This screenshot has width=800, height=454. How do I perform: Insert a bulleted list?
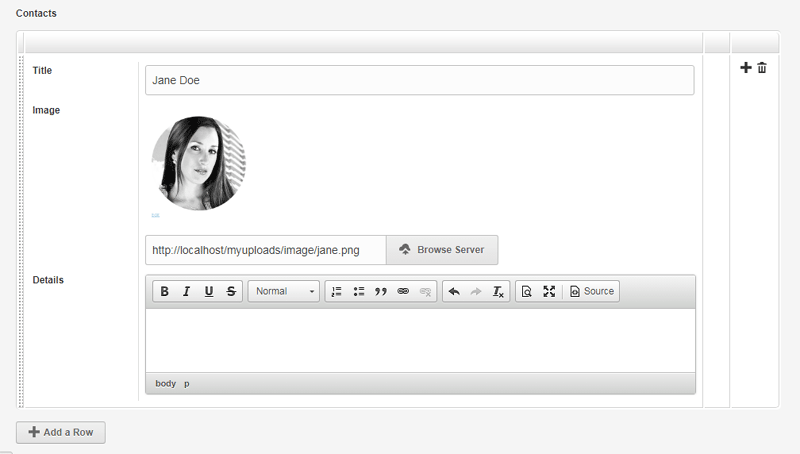point(359,291)
